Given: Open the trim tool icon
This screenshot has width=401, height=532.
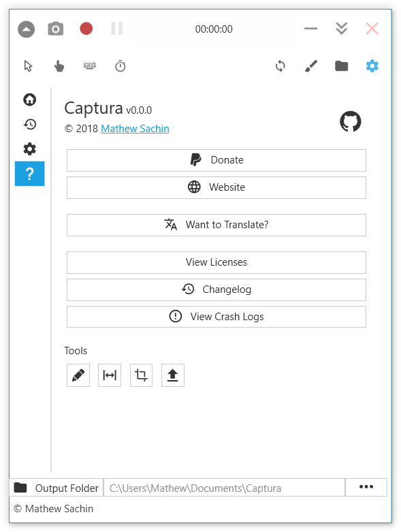Looking at the screenshot, I should [110, 375].
